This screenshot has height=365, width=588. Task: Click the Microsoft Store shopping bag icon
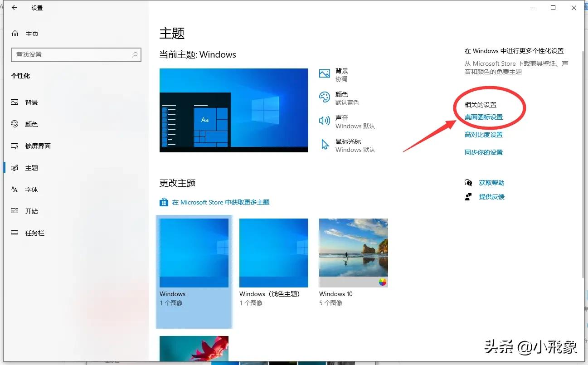pos(163,202)
